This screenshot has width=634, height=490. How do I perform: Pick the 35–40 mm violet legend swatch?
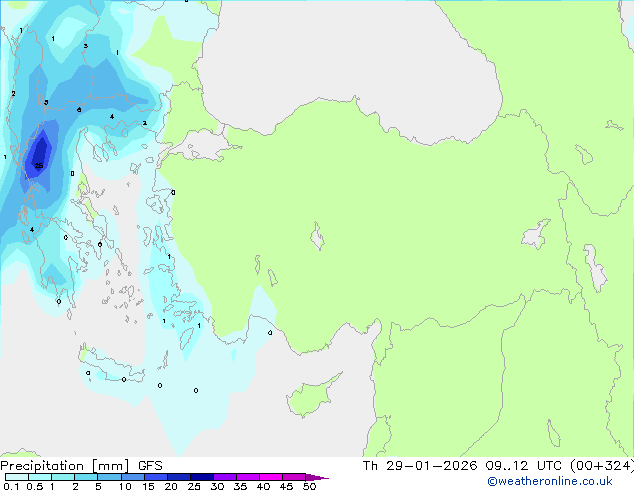[x=247, y=477]
